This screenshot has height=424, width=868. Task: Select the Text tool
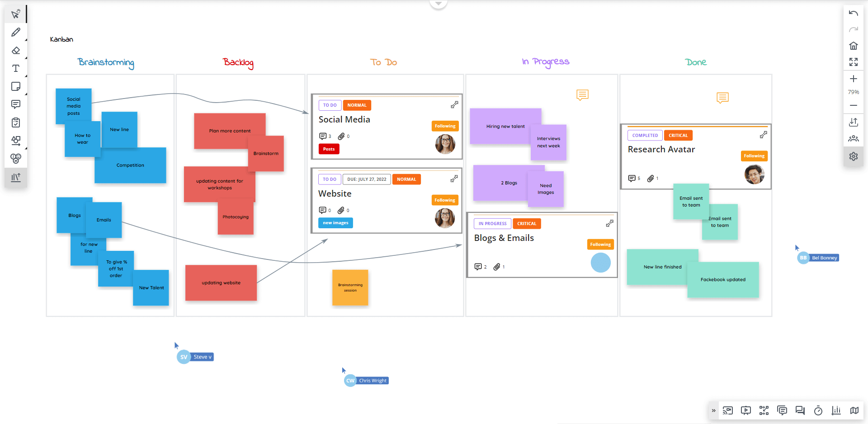tap(16, 68)
